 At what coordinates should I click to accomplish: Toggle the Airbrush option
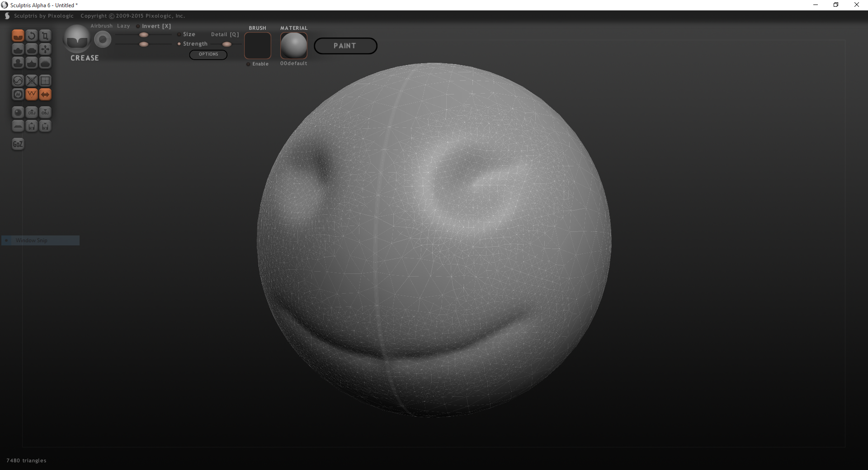tap(101, 26)
